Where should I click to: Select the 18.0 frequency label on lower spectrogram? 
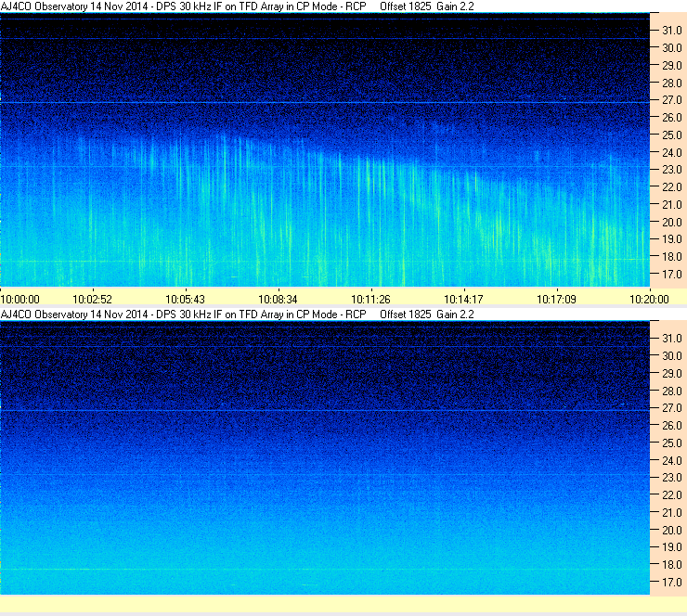(672, 564)
